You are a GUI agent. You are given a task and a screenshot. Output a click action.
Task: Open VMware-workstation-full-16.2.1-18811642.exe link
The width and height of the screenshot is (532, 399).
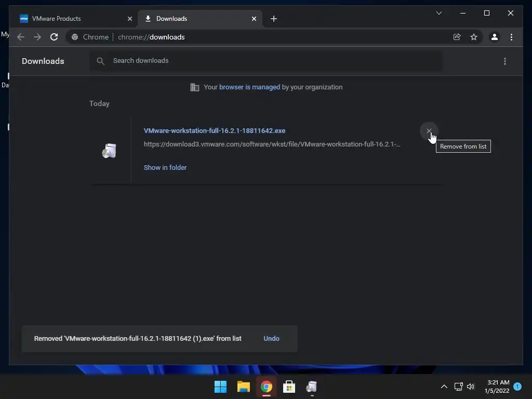pos(215,130)
